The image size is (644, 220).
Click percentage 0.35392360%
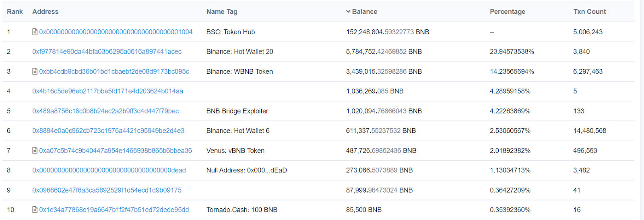coord(510,210)
